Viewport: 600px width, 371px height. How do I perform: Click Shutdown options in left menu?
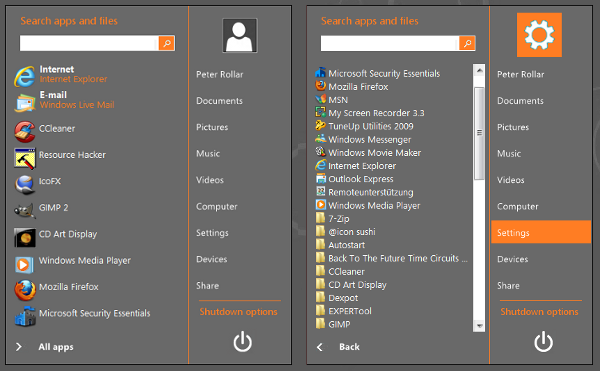(238, 312)
